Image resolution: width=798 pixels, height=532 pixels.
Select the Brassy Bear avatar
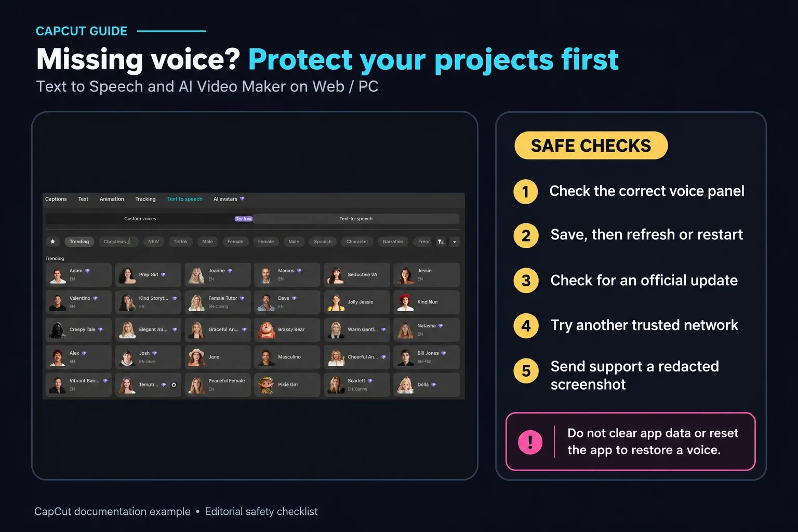267,330
